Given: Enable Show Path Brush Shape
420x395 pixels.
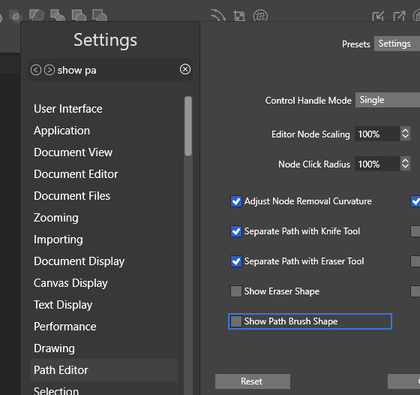Looking at the screenshot, I should pos(236,321).
